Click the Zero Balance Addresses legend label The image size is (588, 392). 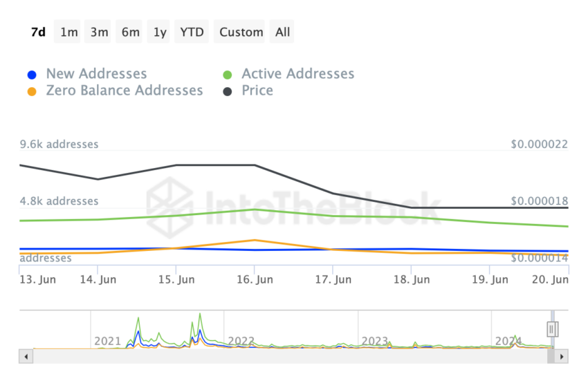[125, 91]
